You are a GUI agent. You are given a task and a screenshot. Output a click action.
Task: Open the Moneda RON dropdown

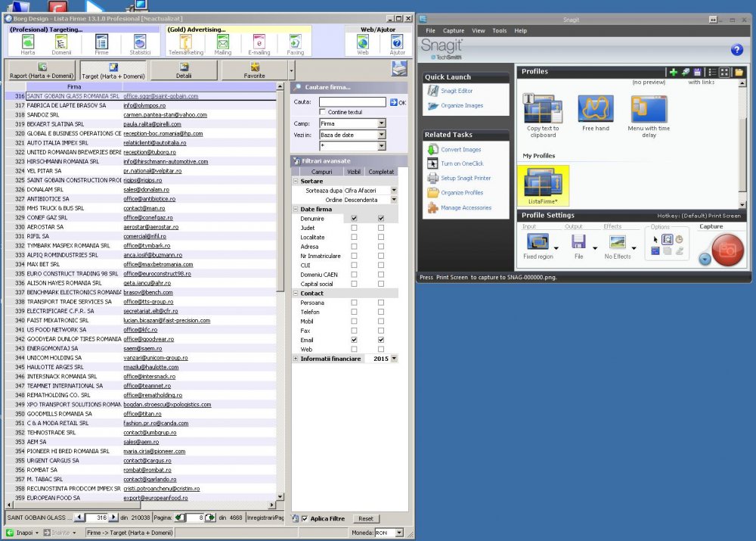click(399, 533)
